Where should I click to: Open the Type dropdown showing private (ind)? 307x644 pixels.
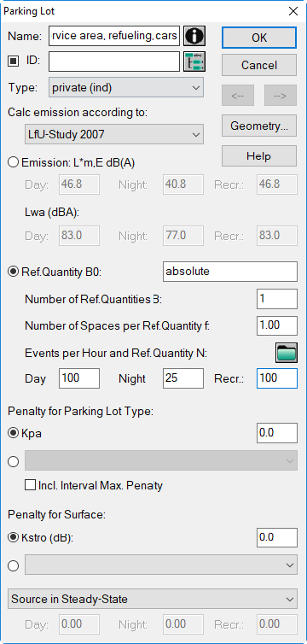[126, 87]
